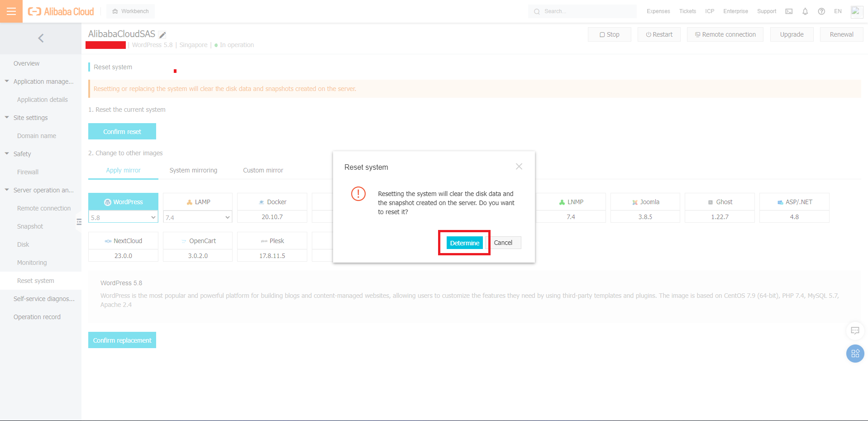Open the LAMP 7.4 version dropdown
Image resolution: width=868 pixels, height=421 pixels.
(x=198, y=217)
